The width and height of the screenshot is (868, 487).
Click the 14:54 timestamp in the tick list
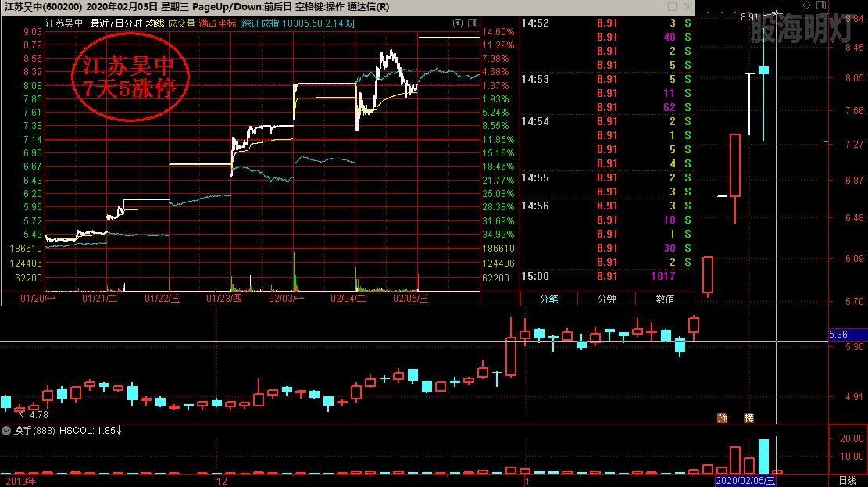(x=534, y=121)
